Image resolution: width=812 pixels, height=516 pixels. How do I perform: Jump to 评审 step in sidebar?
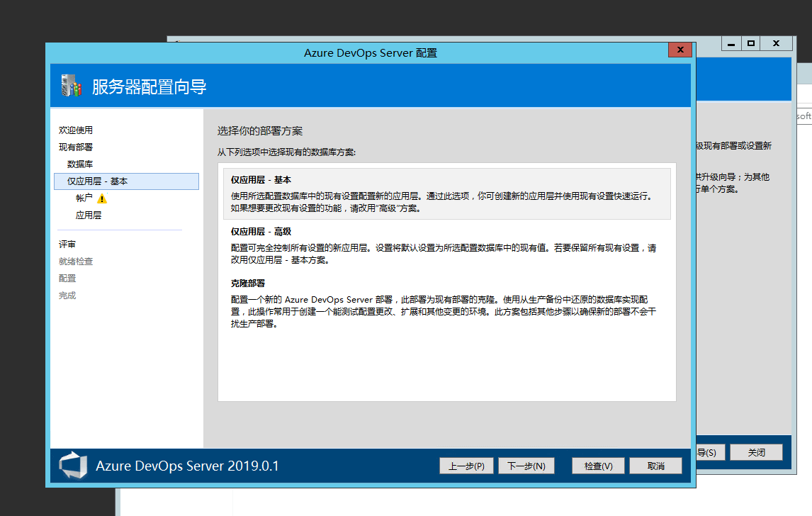point(67,245)
